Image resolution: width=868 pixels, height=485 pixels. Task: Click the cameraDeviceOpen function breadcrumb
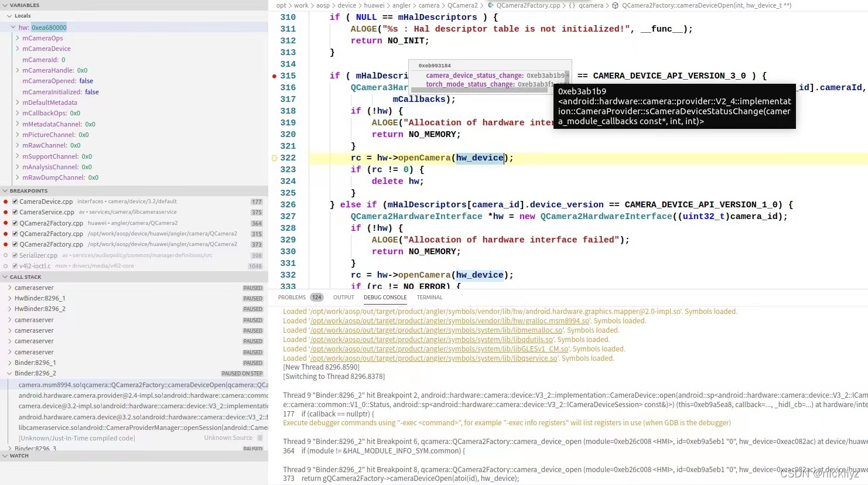pos(706,5)
